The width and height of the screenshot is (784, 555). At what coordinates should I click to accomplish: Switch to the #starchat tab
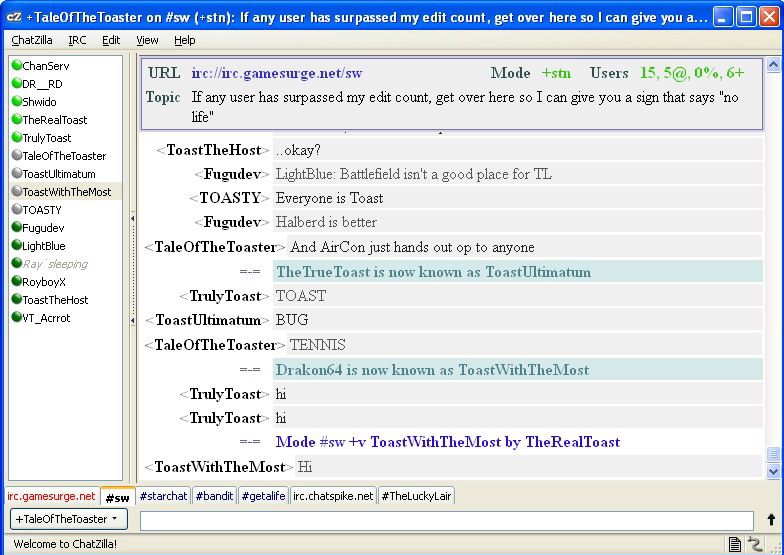coord(163,496)
